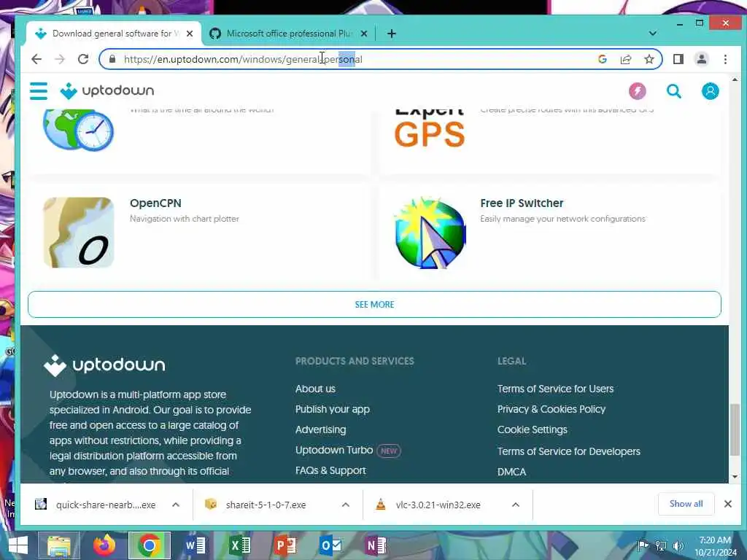Open the Uptodown hamburger menu
This screenshot has height=560, width=747.
39,91
